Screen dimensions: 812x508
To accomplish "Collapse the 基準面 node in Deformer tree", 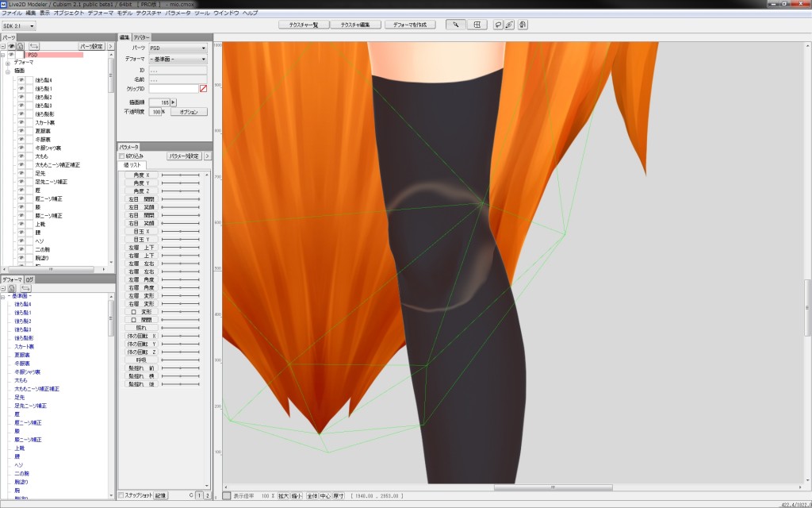I will 3,297.
